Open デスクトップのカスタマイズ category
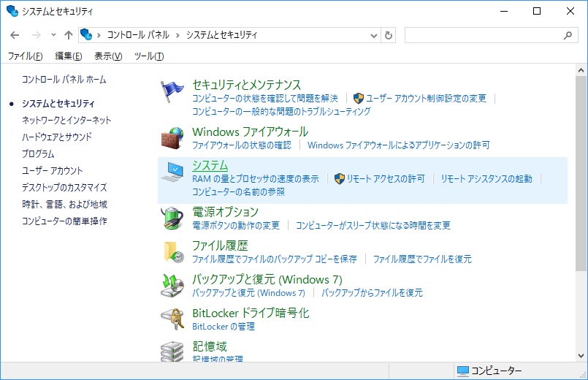The width and height of the screenshot is (588, 380). coord(64,187)
